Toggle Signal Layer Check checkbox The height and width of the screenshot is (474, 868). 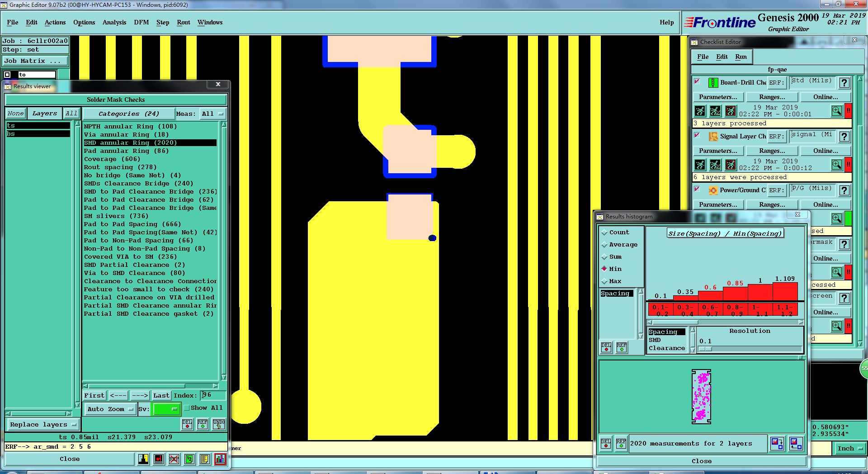pos(697,135)
